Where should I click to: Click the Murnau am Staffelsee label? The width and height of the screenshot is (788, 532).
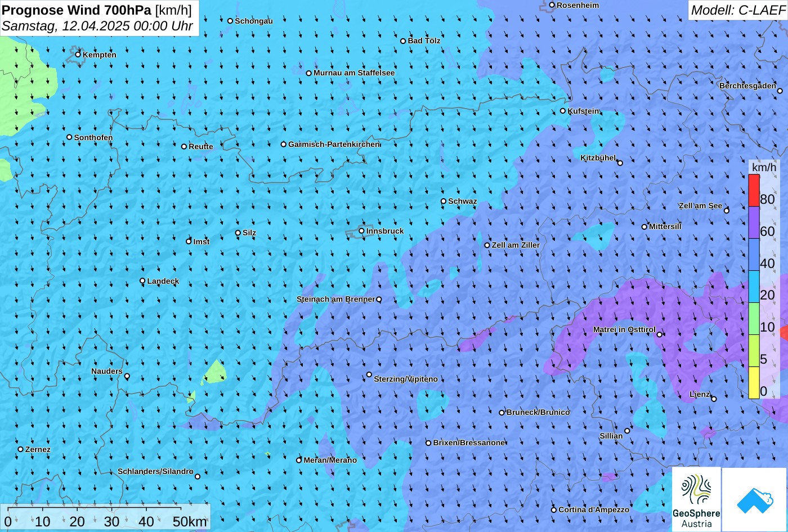click(354, 73)
